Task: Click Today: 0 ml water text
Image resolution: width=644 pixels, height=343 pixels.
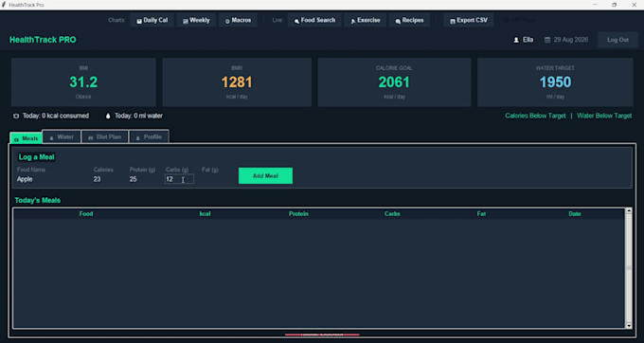Action: [x=138, y=116]
